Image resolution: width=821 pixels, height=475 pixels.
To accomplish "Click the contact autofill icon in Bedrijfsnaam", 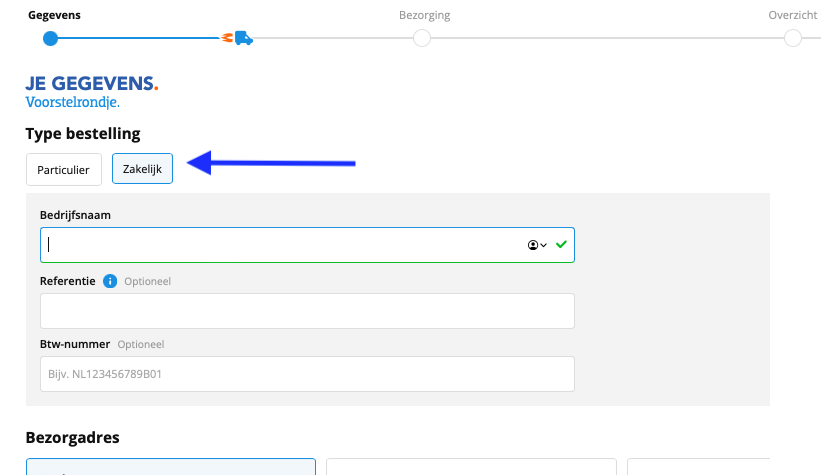I will coord(532,245).
